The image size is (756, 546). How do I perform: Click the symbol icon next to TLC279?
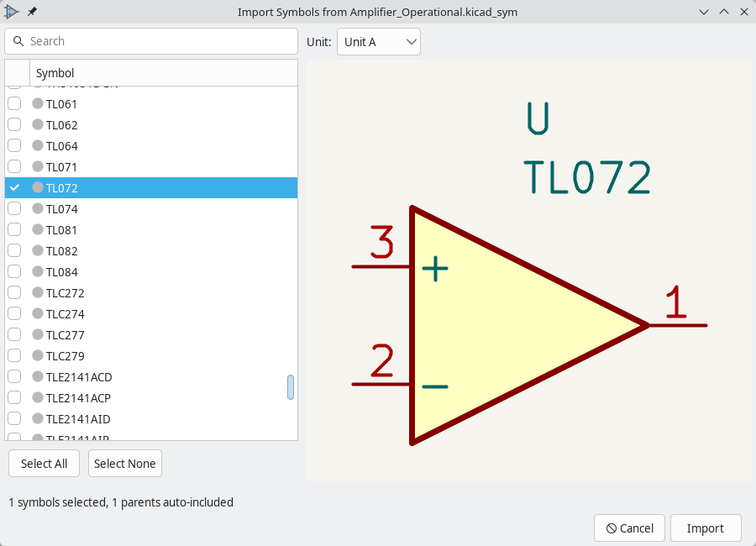point(38,355)
